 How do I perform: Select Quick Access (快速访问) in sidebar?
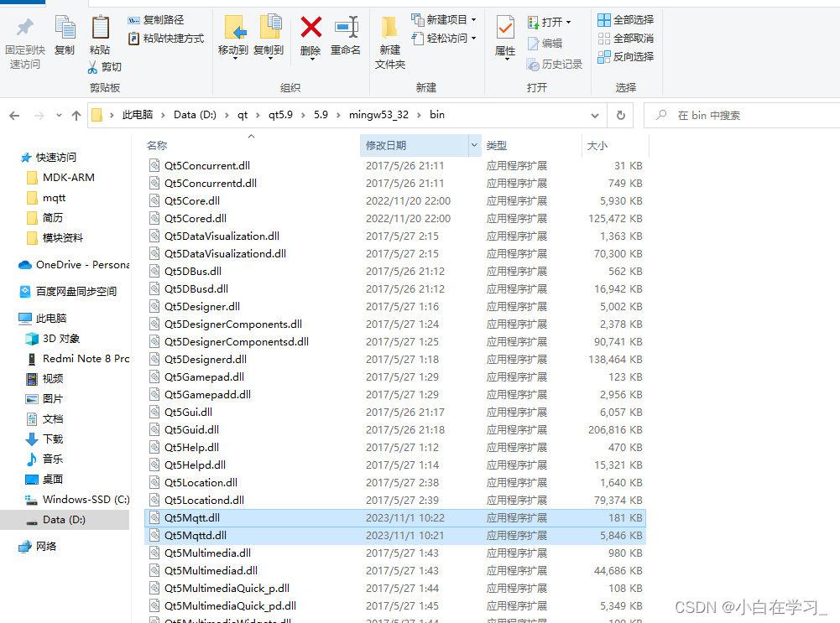[x=50, y=158]
